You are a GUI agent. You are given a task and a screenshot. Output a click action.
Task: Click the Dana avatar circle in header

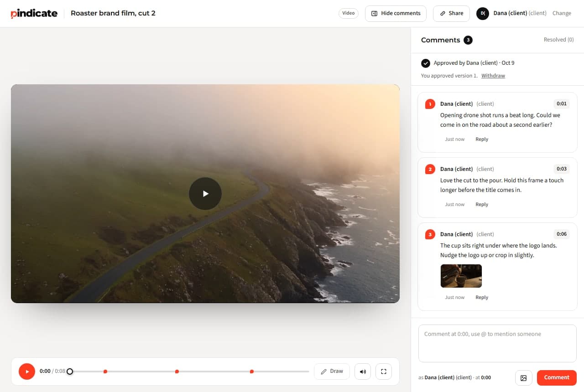click(483, 13)
